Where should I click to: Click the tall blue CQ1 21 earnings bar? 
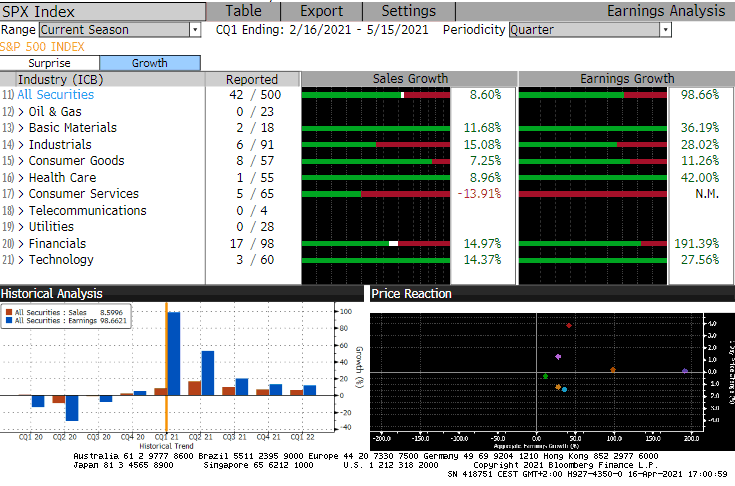[x=173, y=353]
